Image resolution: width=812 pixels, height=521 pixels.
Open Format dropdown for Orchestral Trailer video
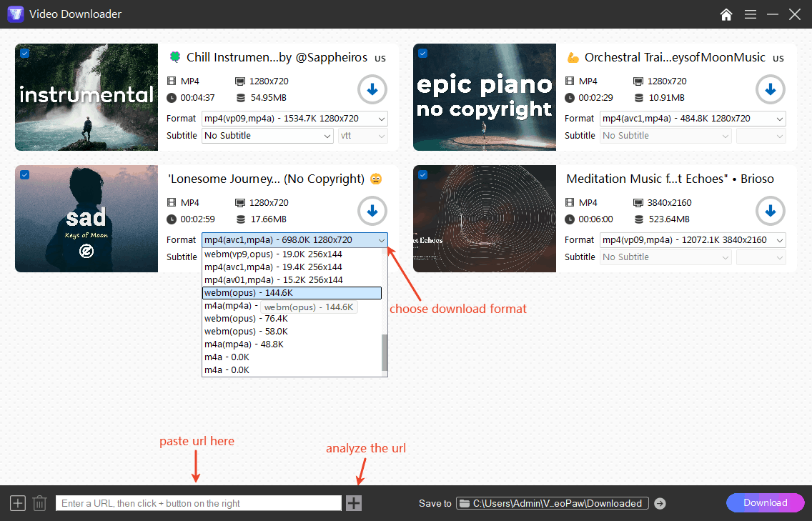click(693, 119)
